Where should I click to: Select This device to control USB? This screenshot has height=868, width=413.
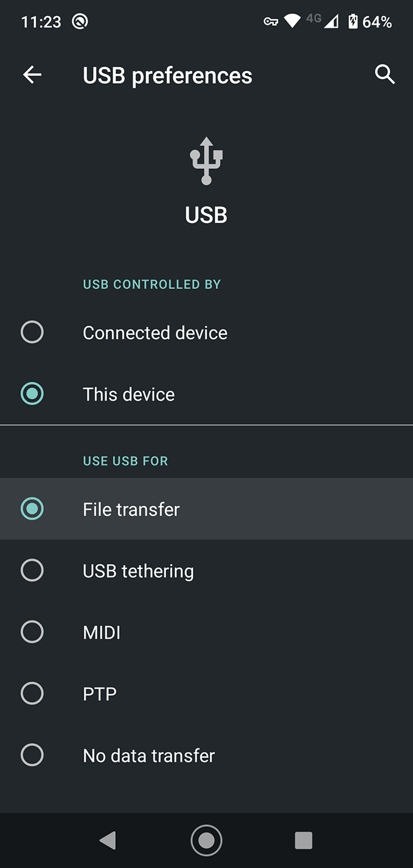tap(128, 394)
